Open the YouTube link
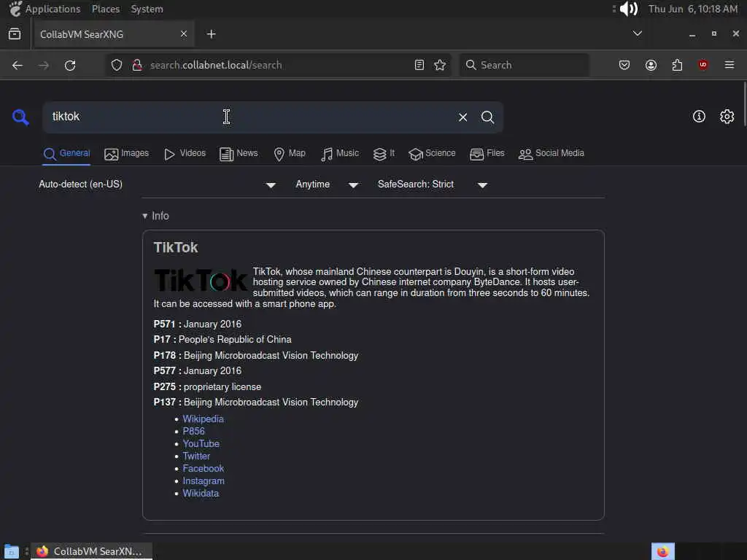This screenshot has height=560, width=747. tap(201, 443)
